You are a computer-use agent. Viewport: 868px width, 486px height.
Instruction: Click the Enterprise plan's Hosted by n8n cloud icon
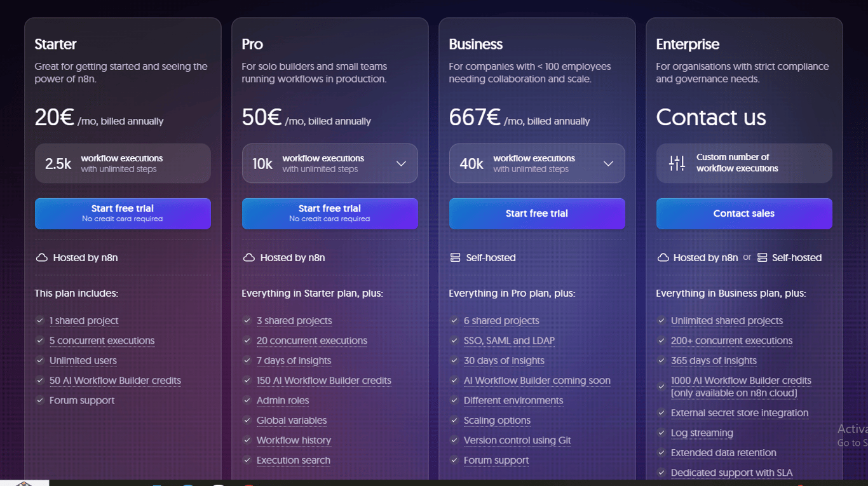[663, 257]
